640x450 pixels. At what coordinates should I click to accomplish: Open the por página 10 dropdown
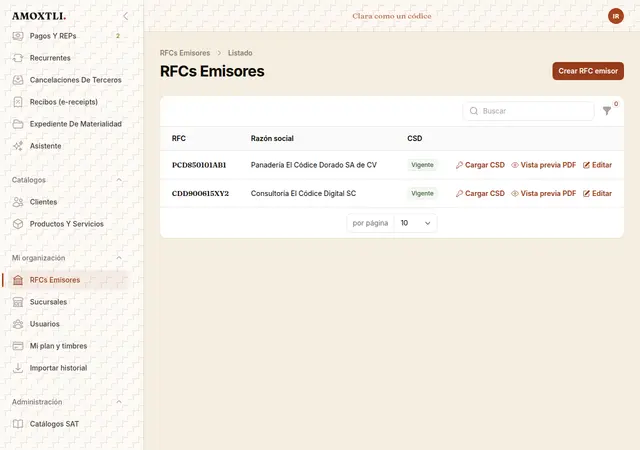(x=416, y=223)
